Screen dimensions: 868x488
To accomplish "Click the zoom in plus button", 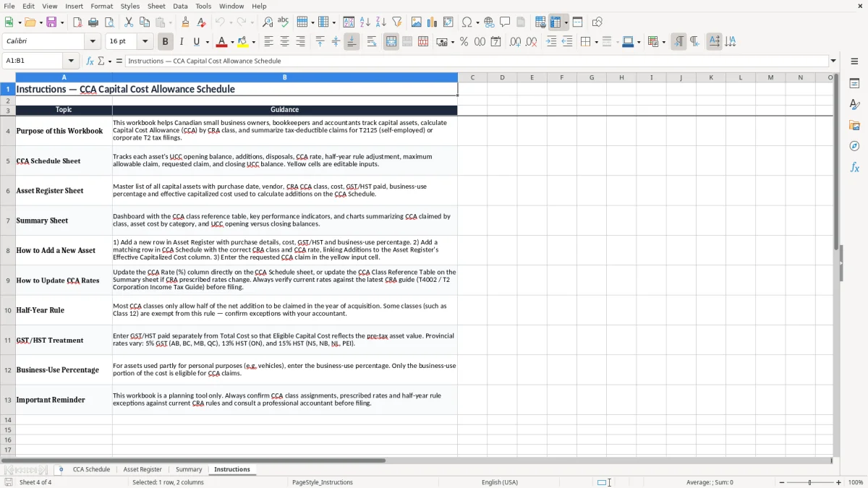I will pyautogui.click(x=839, y=482).
